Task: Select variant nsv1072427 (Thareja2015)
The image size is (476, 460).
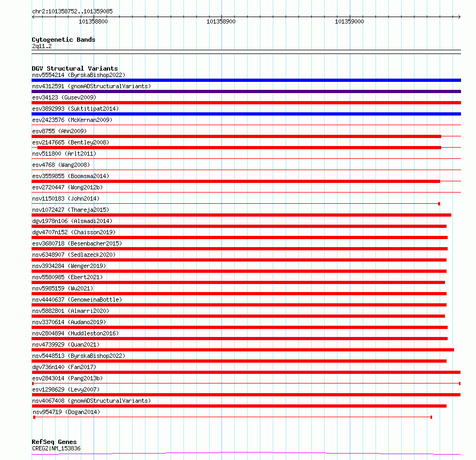Action: coord(71,210)
